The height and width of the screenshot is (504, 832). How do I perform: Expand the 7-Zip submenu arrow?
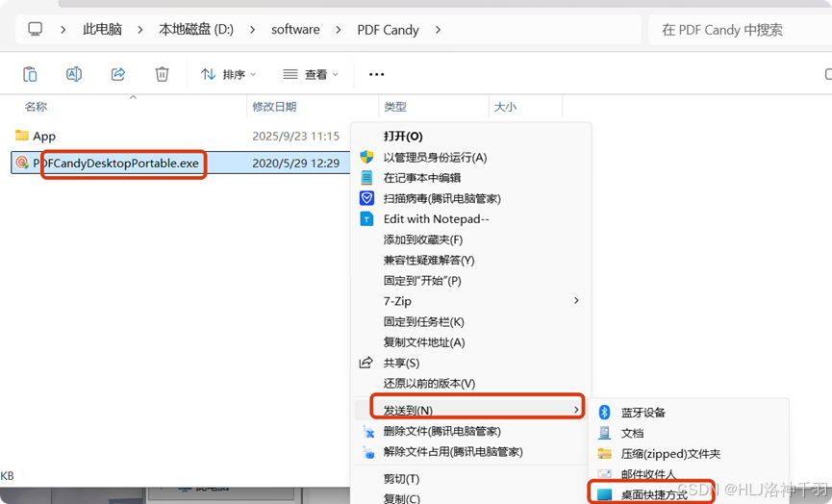pos(576,301)
